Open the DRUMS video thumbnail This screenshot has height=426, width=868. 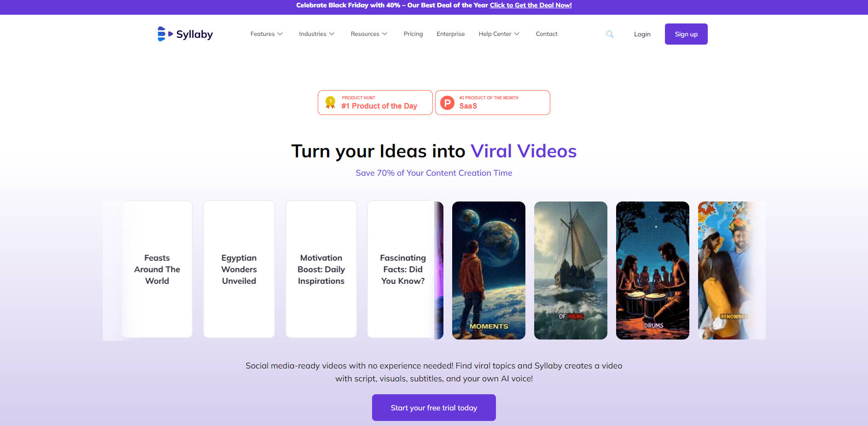coord(652,271)
